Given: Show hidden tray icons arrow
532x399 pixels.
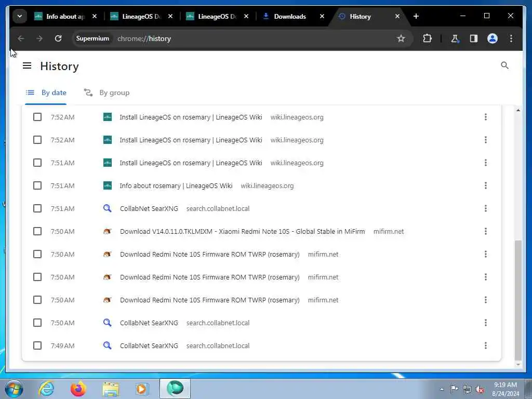Looking at the screenshot, I should point(442,390).
